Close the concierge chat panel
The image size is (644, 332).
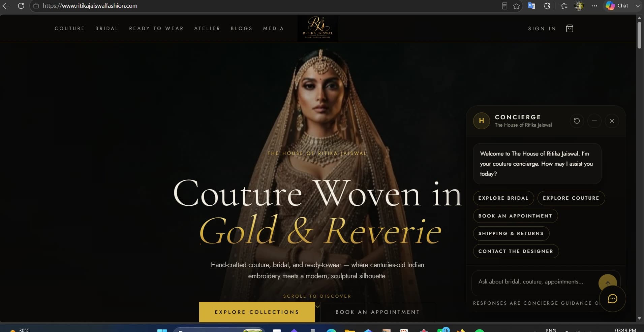point(612,121)
